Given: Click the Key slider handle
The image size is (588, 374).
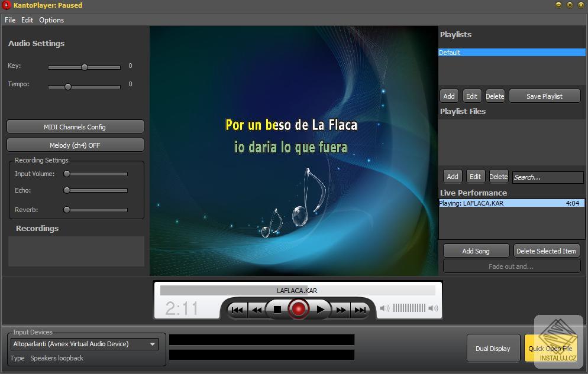Looking at the screenshot, I should pyautogui.click(x=85, y=67).
